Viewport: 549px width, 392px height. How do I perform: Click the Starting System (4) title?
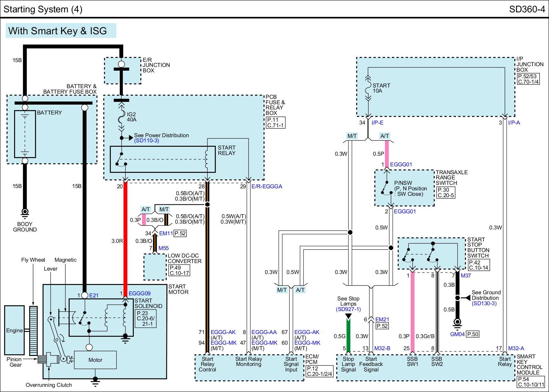43,9
